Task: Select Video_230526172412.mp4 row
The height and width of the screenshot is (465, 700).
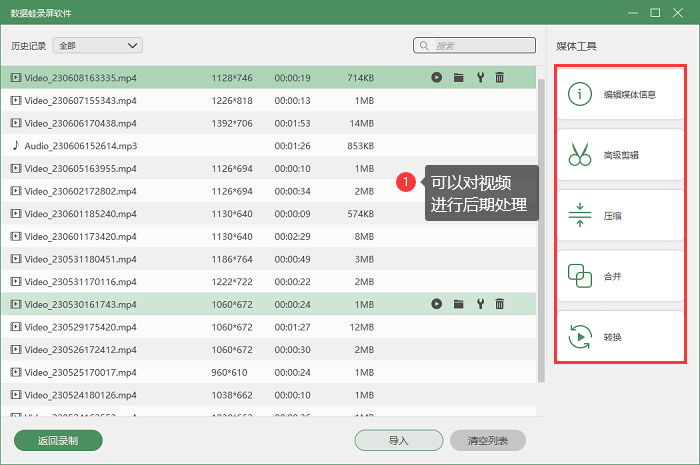Action: [269, 350]
